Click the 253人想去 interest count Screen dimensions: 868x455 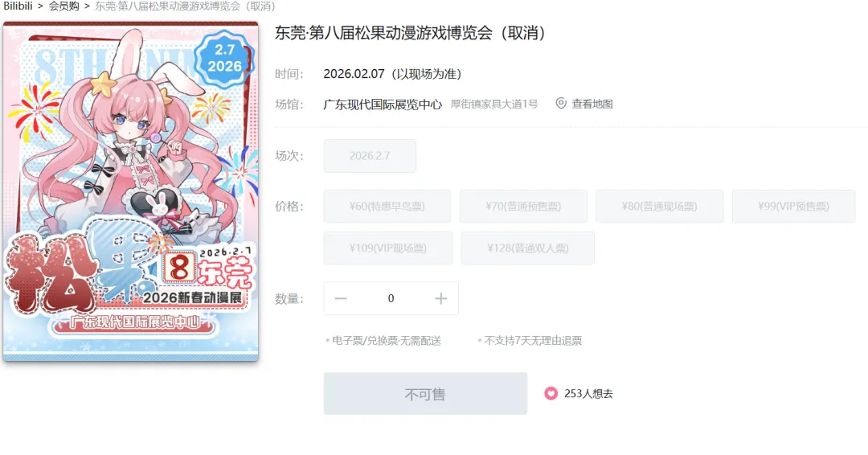[x=588, y=394]
